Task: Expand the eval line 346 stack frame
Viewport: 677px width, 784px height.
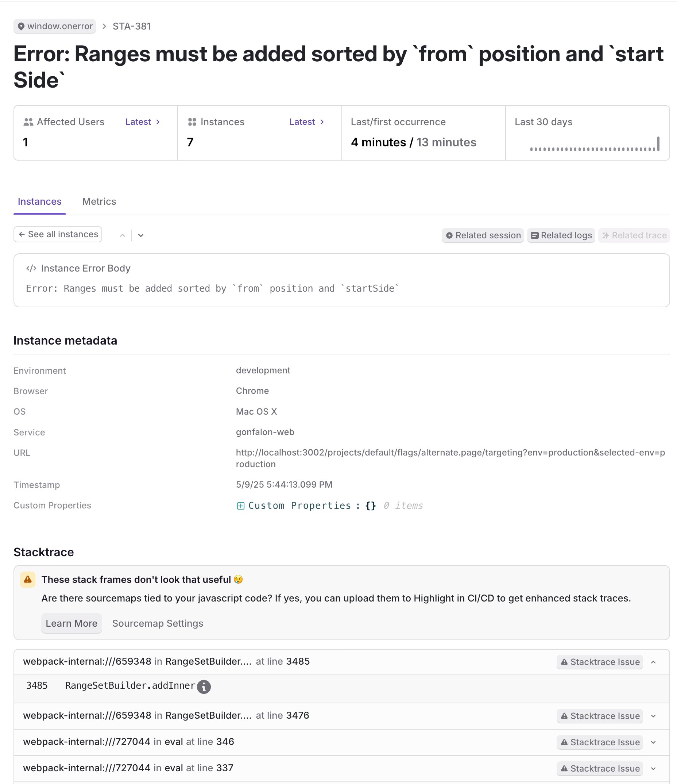Action: (653, 742)
